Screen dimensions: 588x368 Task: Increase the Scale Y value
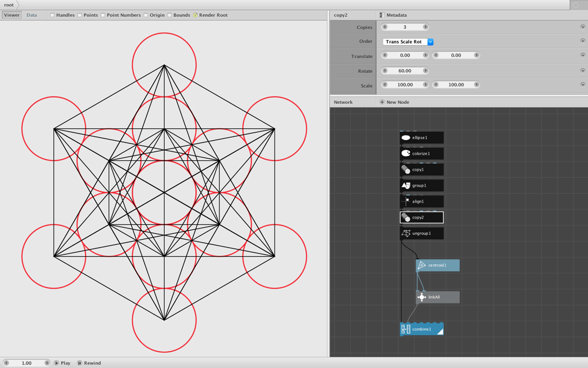pos(476,84)
